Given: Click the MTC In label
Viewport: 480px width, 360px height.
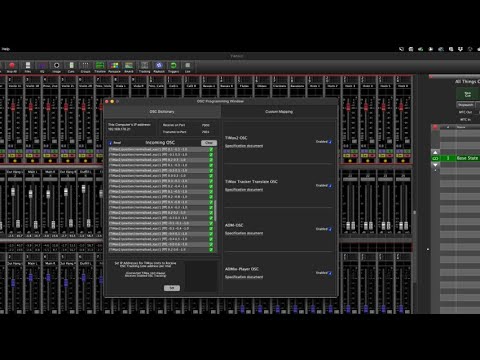Looking at the screenshot, I should (465, 119).
